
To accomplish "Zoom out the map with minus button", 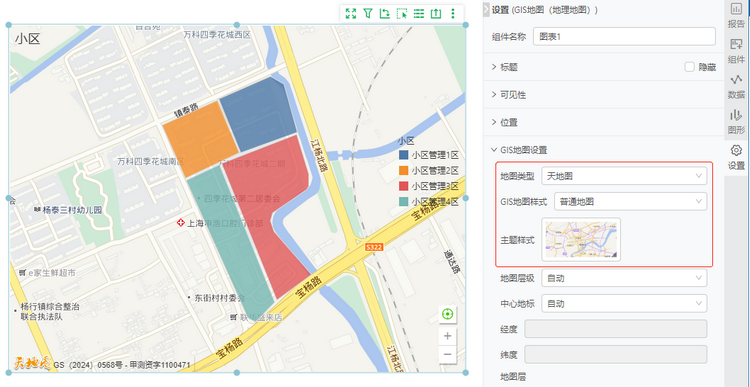I will tap(448, 354).
